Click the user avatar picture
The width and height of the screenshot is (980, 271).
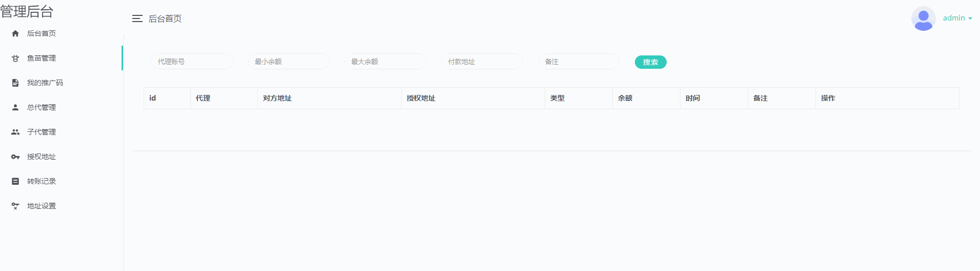(923, 18)
